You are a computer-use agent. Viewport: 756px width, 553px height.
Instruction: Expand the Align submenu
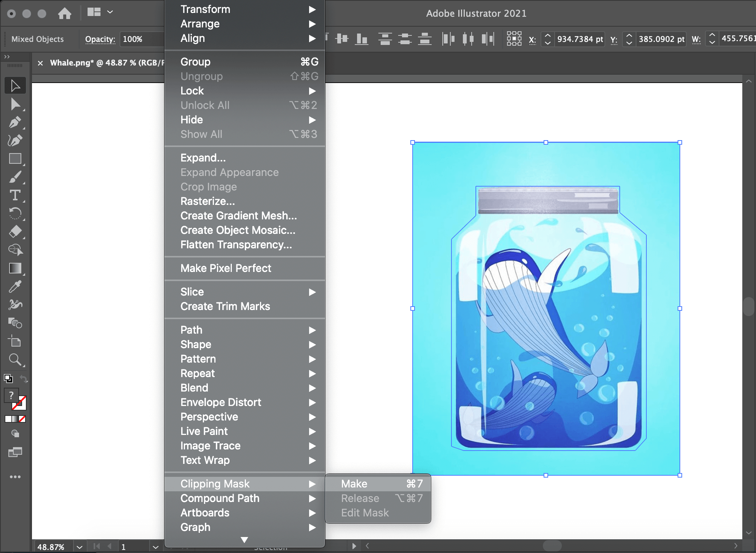(x=244, y=38)
